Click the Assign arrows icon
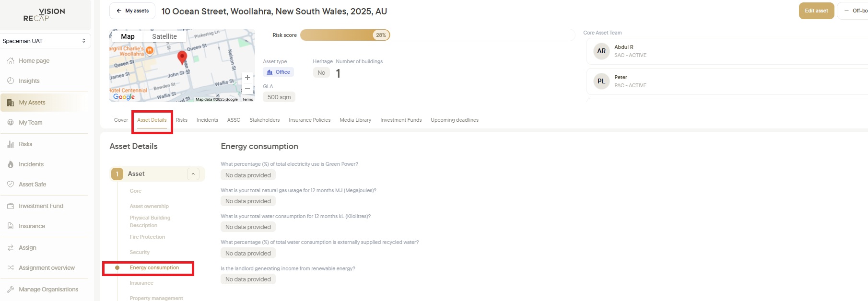868x301 pixels. point(11,248)
